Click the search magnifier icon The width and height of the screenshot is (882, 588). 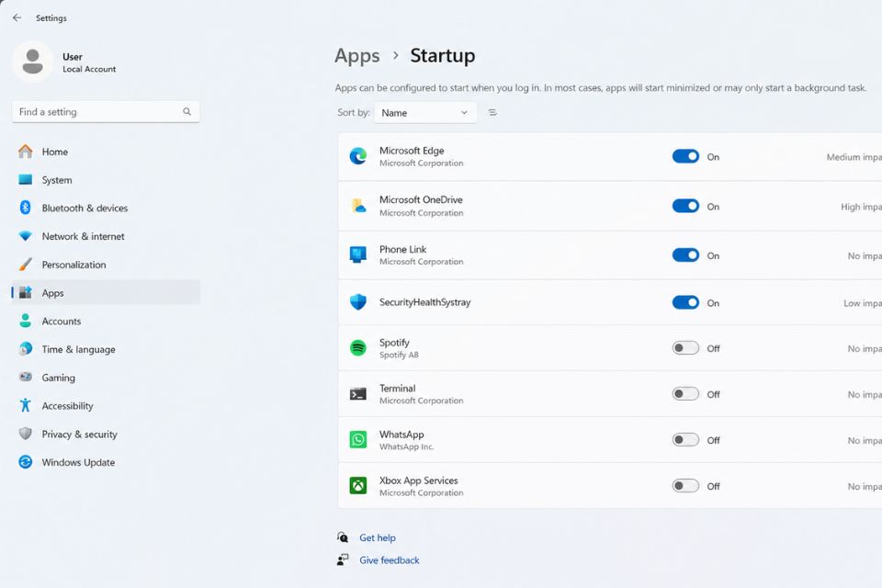coord(187,111)
